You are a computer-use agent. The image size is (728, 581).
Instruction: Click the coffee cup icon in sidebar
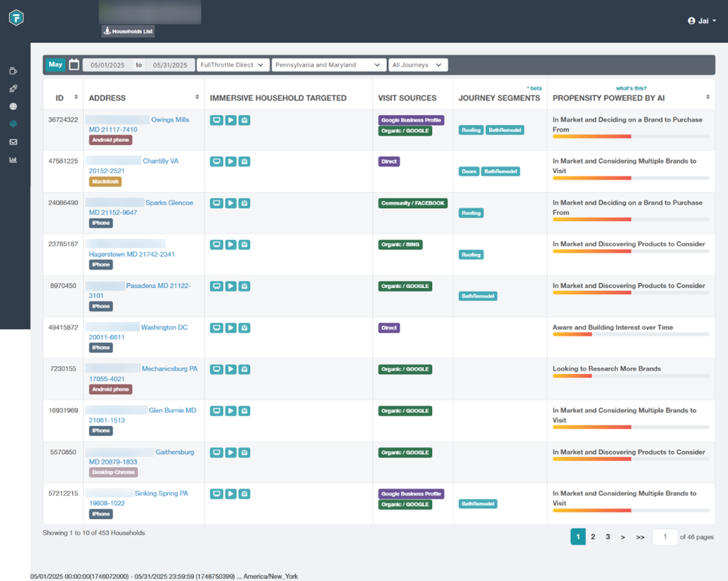[13, 71]
